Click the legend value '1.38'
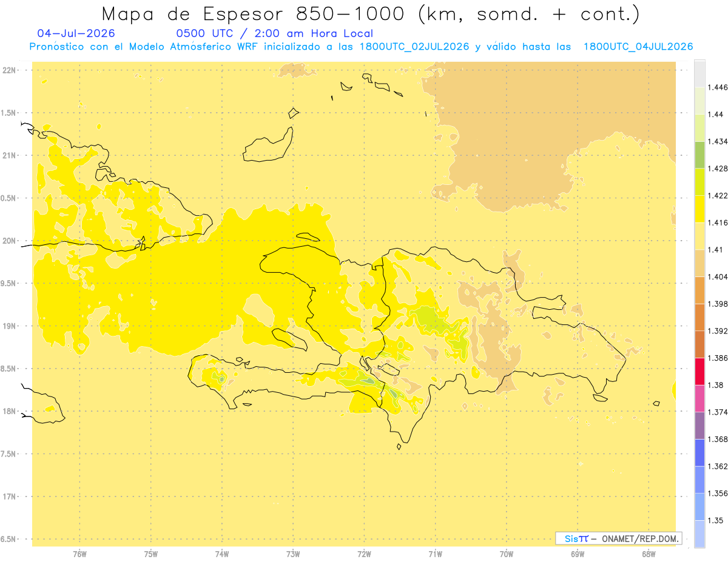Viewport: 728px width, 562px height. pos(716,386)
